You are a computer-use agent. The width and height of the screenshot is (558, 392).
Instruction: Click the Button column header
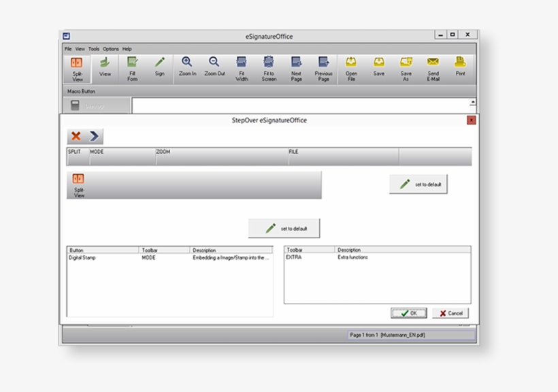pos(103,250)
